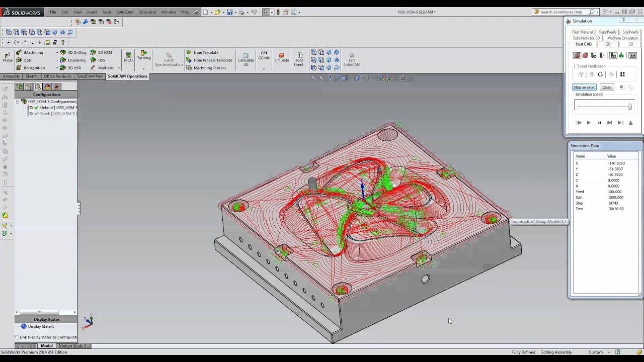
Task: Click the Solid Verification rotate icon
Action: pyautogui.click(x=600, y=74)
